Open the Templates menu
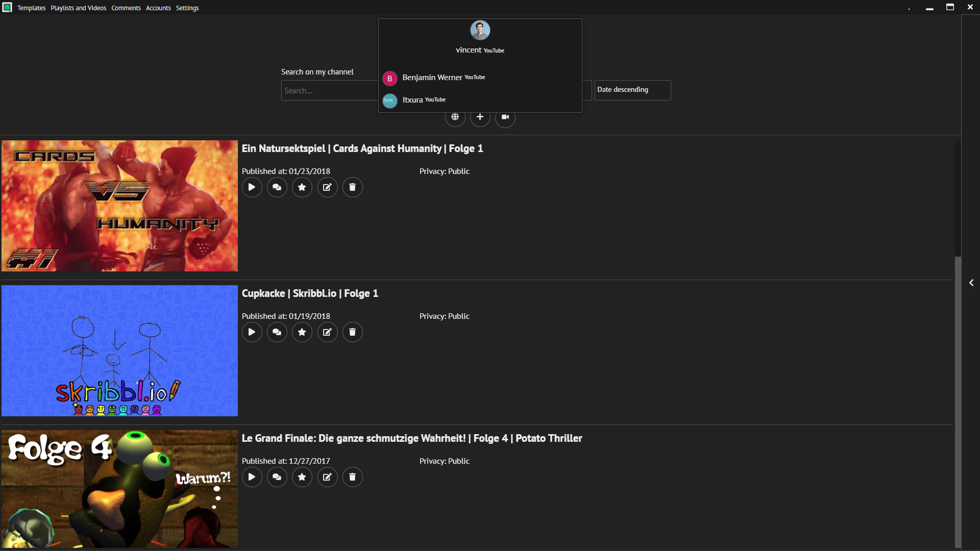This screenshot has height=551, width=980. pos(31,8)
